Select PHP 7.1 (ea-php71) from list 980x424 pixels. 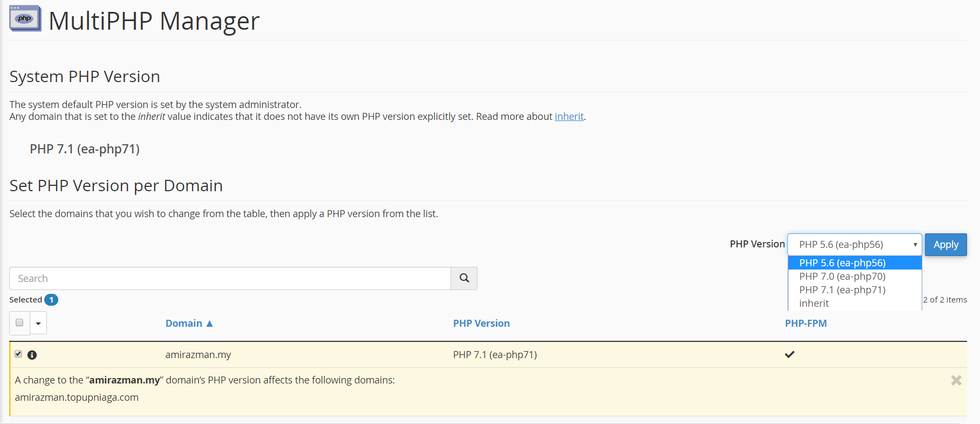coord(842,290)
